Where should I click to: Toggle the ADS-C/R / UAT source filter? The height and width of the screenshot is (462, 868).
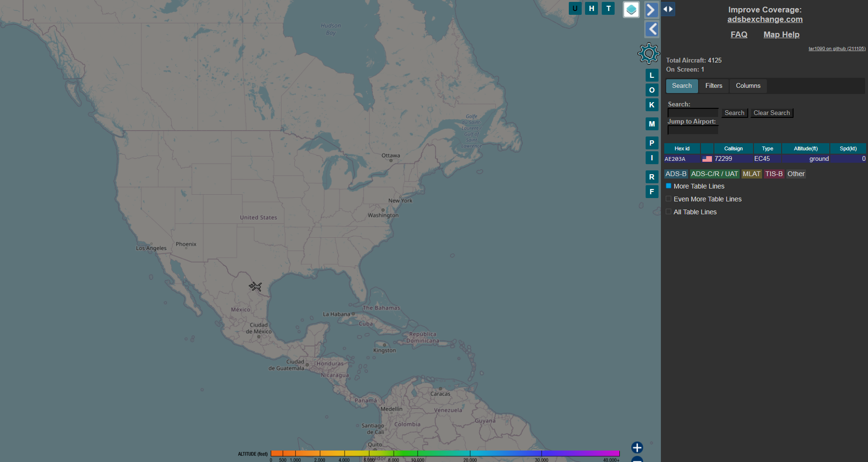[714, 174]
